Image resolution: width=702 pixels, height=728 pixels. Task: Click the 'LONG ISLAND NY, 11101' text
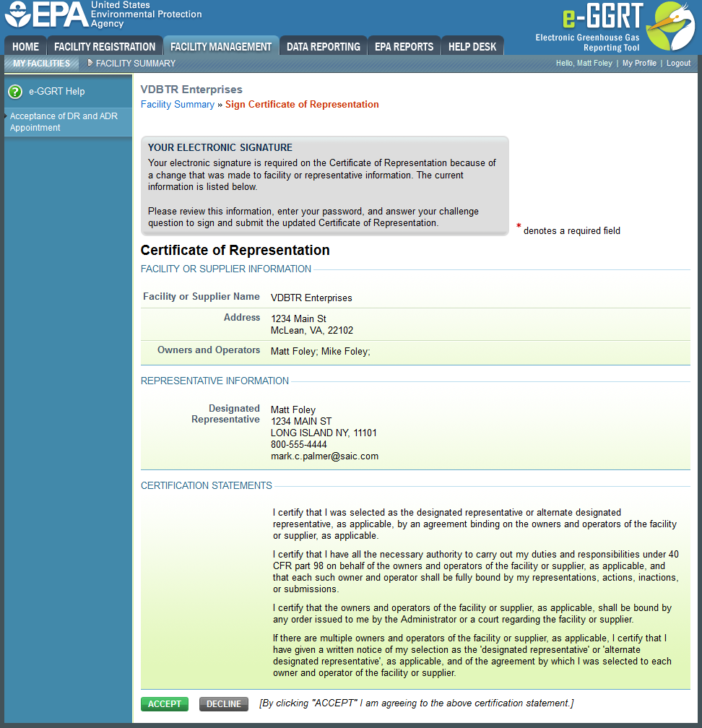tap(324, 433)
